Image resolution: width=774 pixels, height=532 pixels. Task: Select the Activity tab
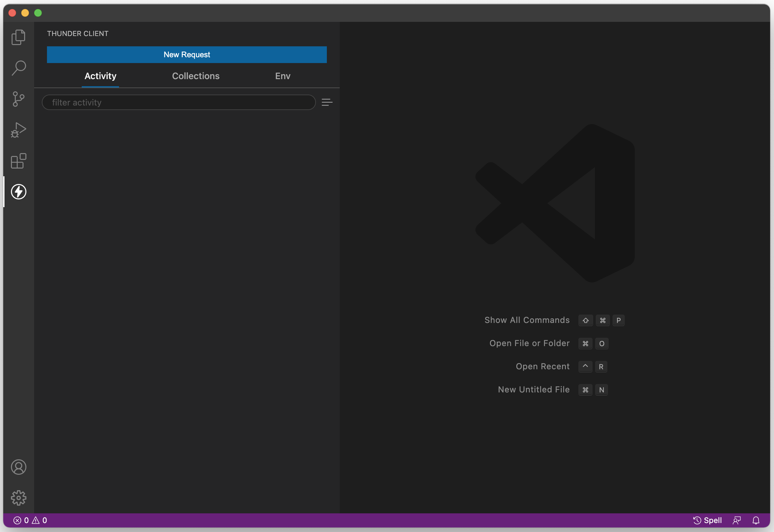tap(100, 76)
